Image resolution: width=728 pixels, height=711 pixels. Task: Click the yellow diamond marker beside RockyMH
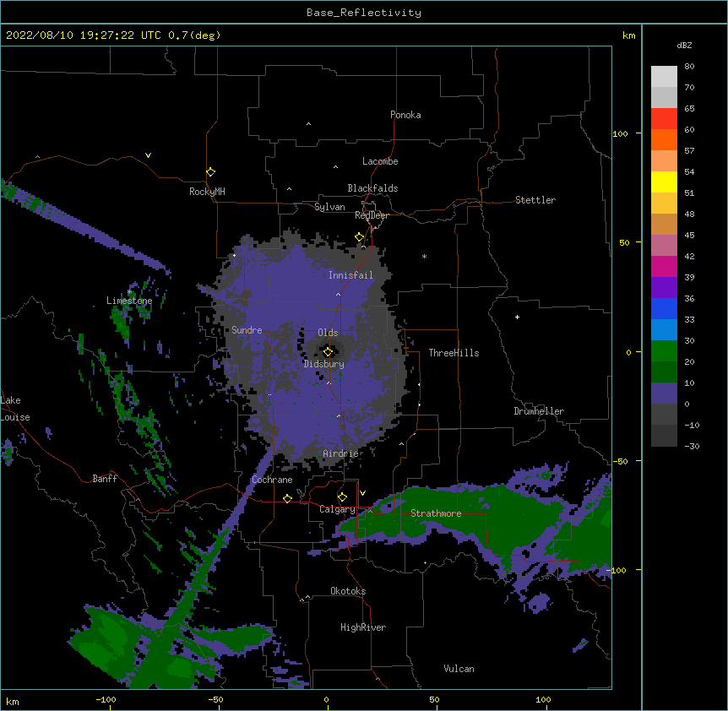210,172
